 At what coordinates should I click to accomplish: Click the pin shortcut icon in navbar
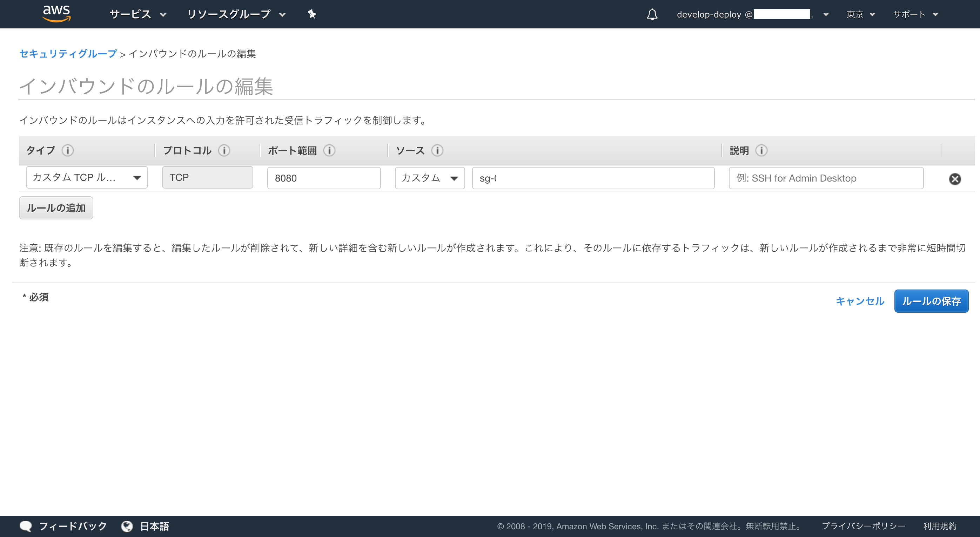coord(311,14)
